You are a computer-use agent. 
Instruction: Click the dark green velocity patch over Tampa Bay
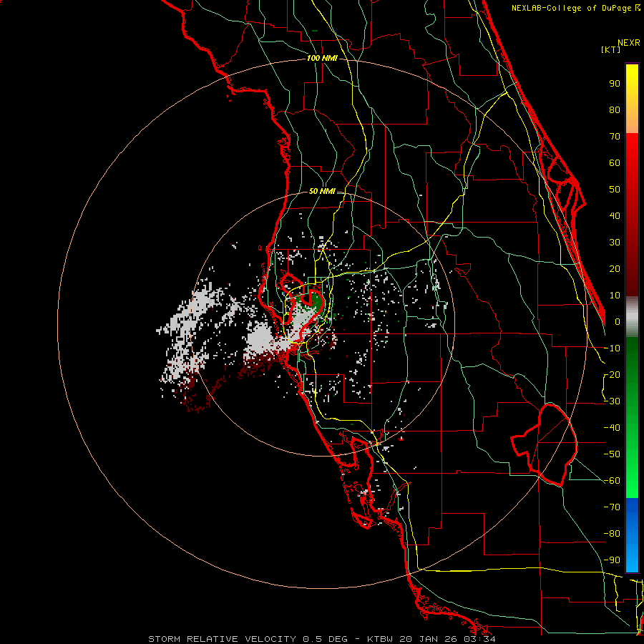(x=316, y=301)
